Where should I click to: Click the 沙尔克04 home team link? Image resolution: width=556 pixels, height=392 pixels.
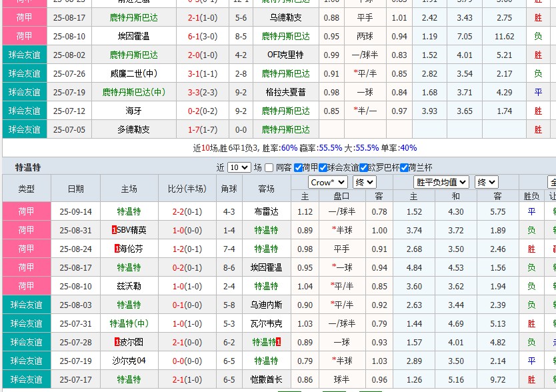[129, 361]
